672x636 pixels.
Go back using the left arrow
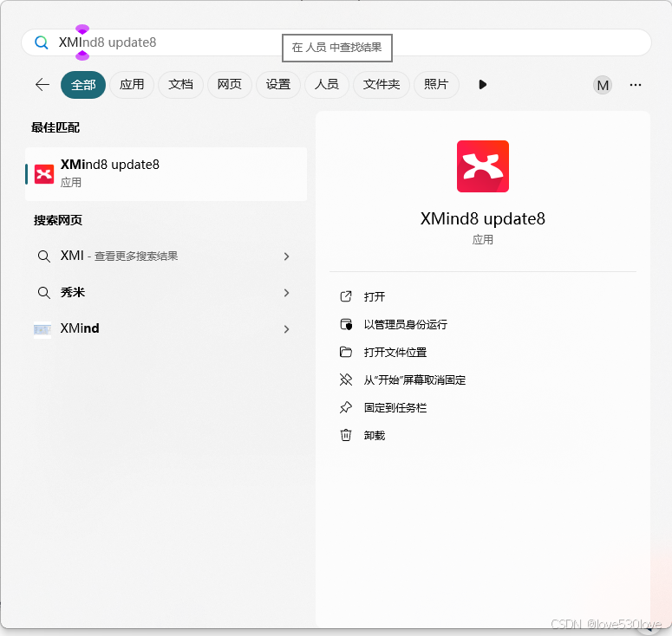(x=42, y=85)
